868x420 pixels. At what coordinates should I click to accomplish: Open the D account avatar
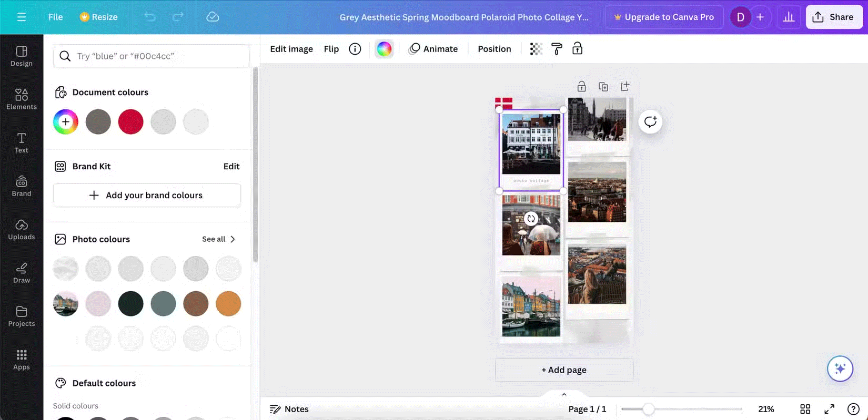[740, 17]
